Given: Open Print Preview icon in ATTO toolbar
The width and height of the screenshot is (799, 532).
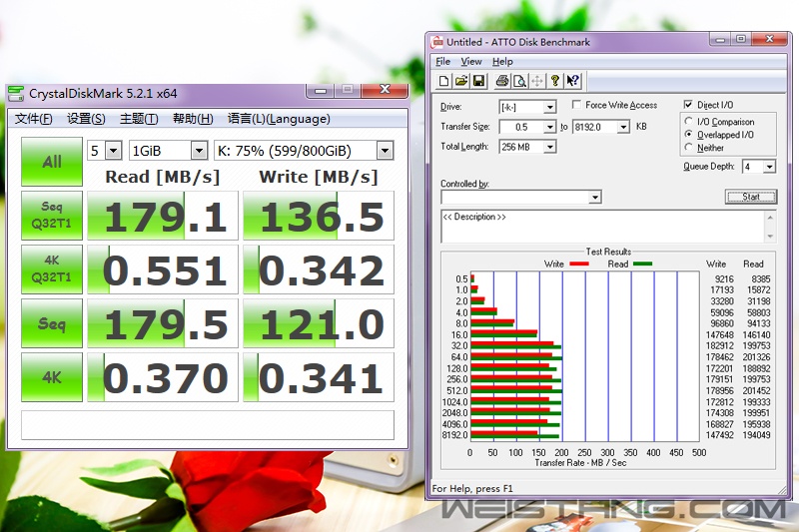Looking at the screenshot, I should (x=519, y=81).
